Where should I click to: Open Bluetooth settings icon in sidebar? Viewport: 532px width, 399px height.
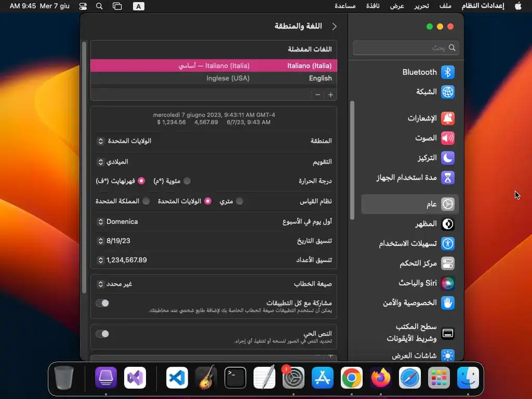tap(447, 72)
